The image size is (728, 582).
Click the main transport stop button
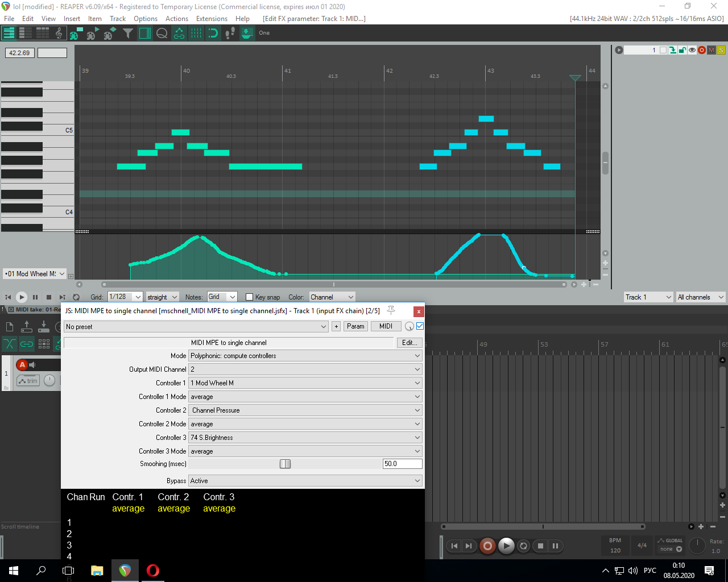pyautogui.click(x=540, y=546)
